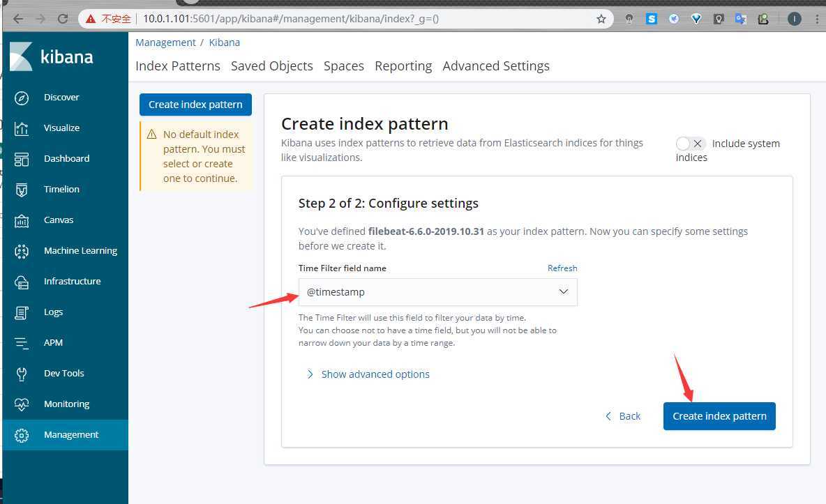Click the not-secure warning triangle icon
The width and height of the screenshot is (826, 504).
pyautogui.click(x=91, y=19)
